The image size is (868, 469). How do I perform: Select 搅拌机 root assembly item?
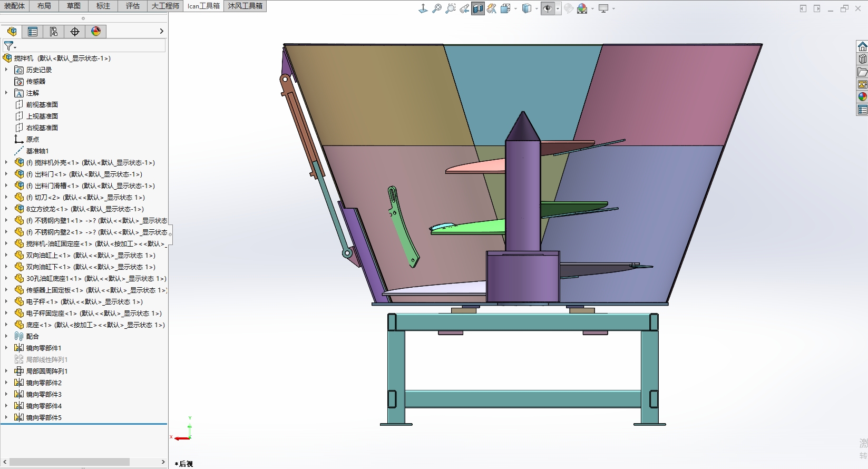(x=62, y=58)
